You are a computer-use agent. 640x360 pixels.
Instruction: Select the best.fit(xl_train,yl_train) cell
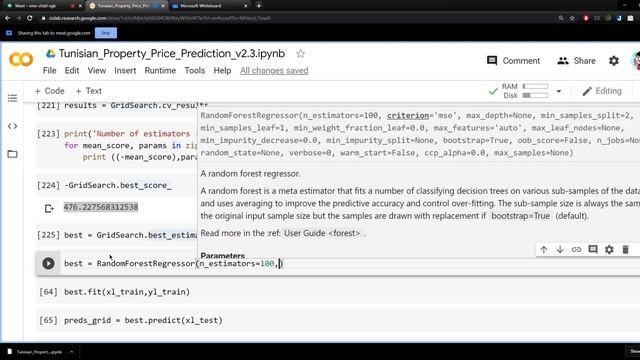pyautogui.click(x=127, y=292)
